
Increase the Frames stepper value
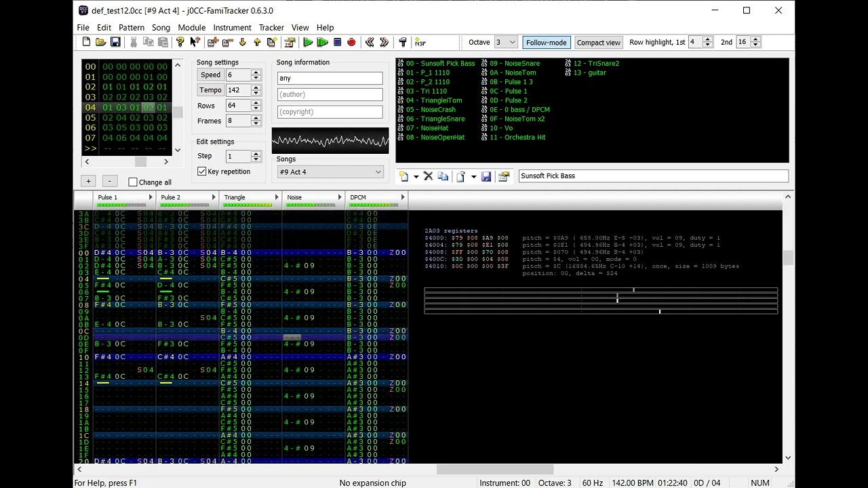coord(256,119)
